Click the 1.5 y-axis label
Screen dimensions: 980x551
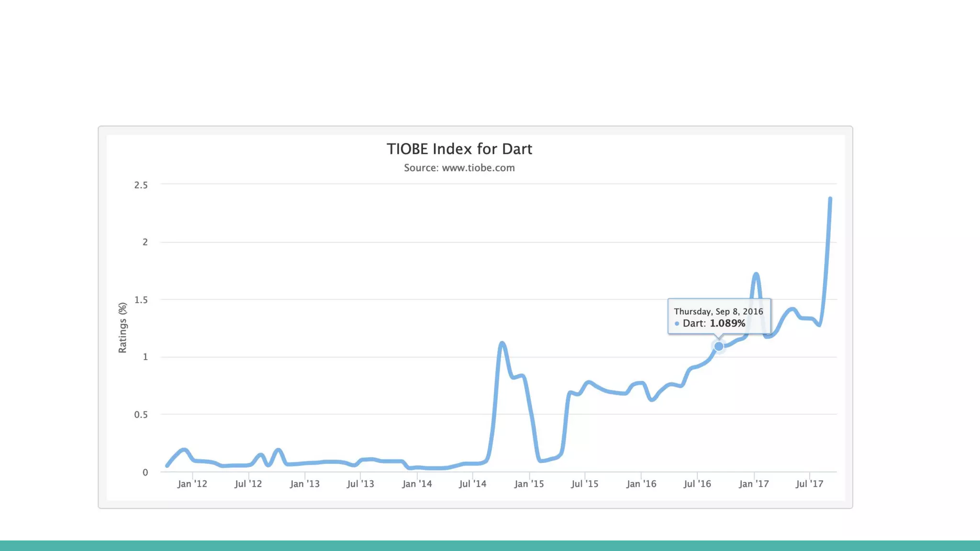[141, 300]
